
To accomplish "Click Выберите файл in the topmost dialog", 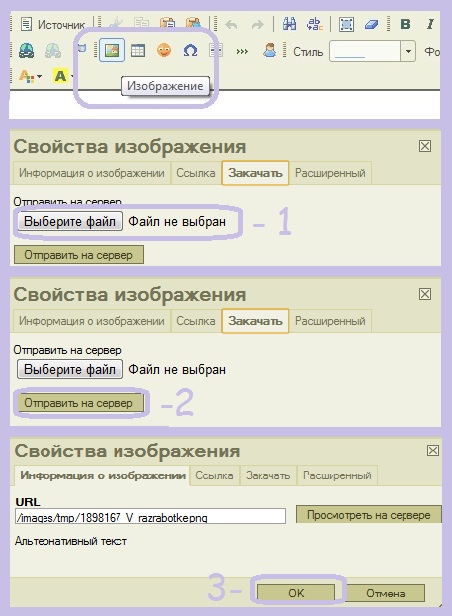I will (70, 221).
